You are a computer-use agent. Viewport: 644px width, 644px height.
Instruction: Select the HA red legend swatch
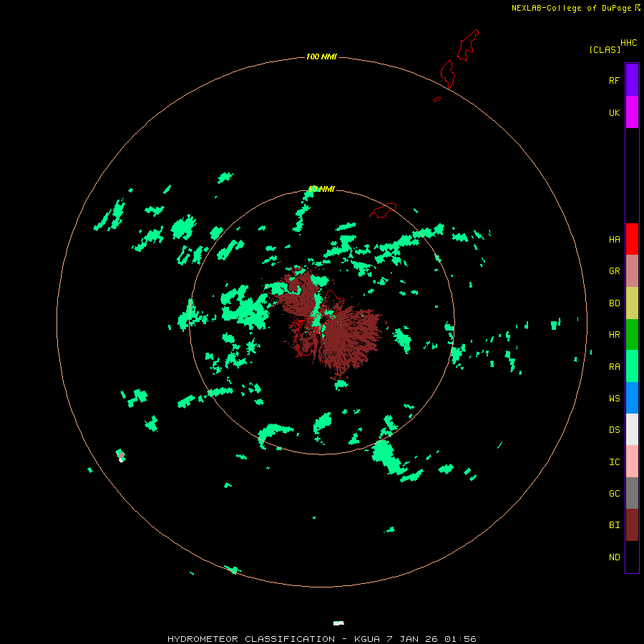pos(632,239)
